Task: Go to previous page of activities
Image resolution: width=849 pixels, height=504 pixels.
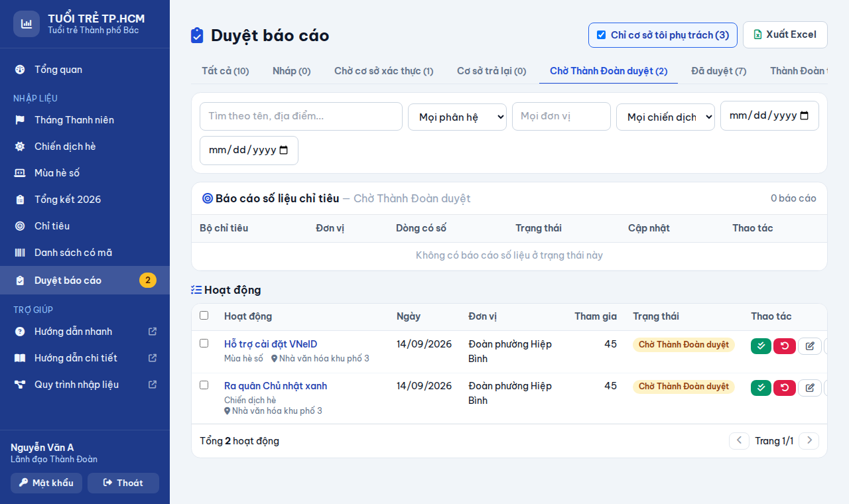Action: click(x=739, y=441)
